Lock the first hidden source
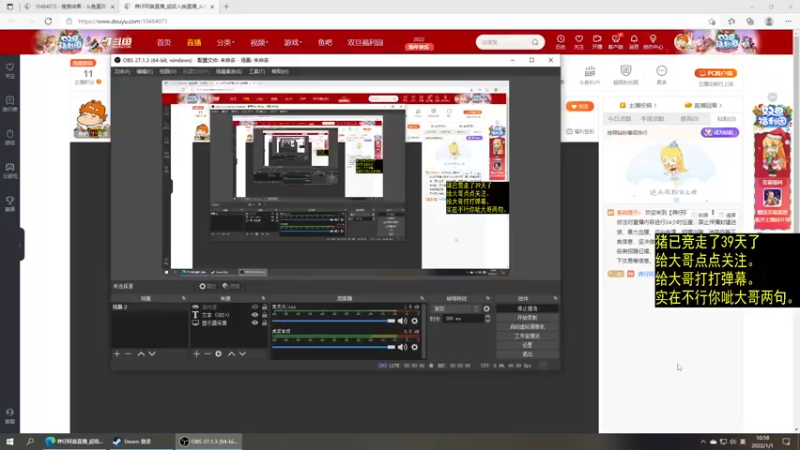 (264, 307)
